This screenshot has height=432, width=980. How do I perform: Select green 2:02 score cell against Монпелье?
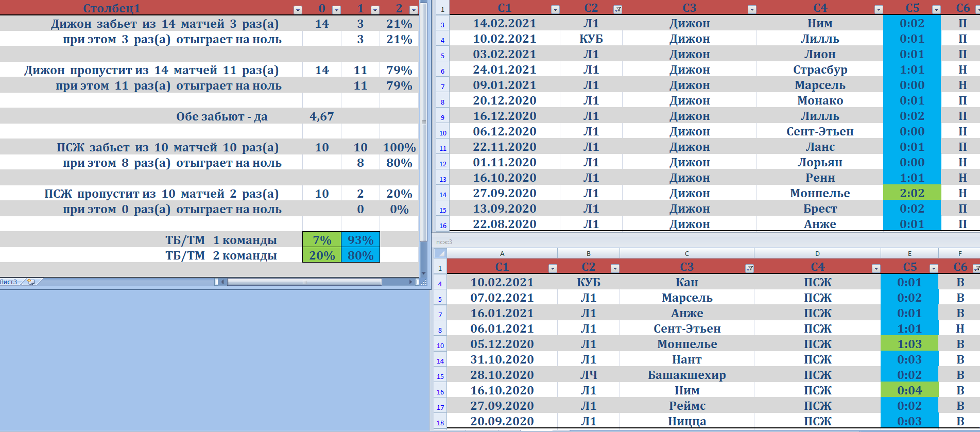pyautogui.click(x=912, y=193)
